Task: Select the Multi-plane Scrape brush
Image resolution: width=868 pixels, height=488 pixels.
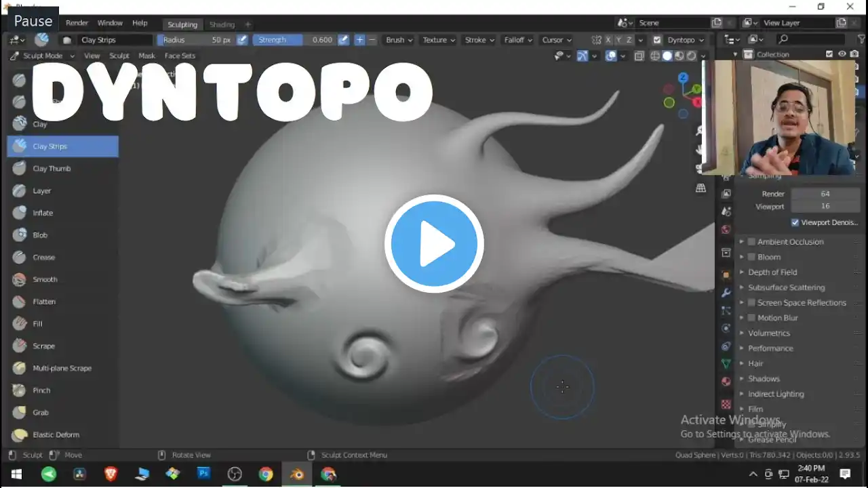Action: pyautogui.click(x=62, y=368)
